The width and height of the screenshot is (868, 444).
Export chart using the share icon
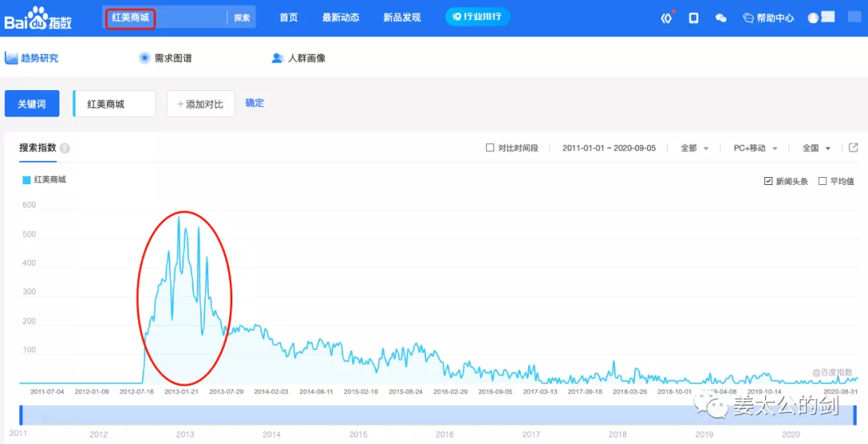point(854,147)
